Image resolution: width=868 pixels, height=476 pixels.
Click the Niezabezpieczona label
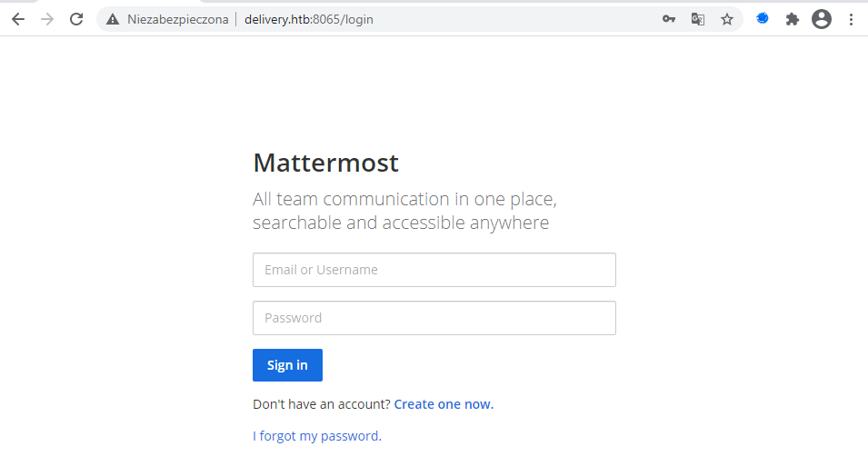[178, 19]
